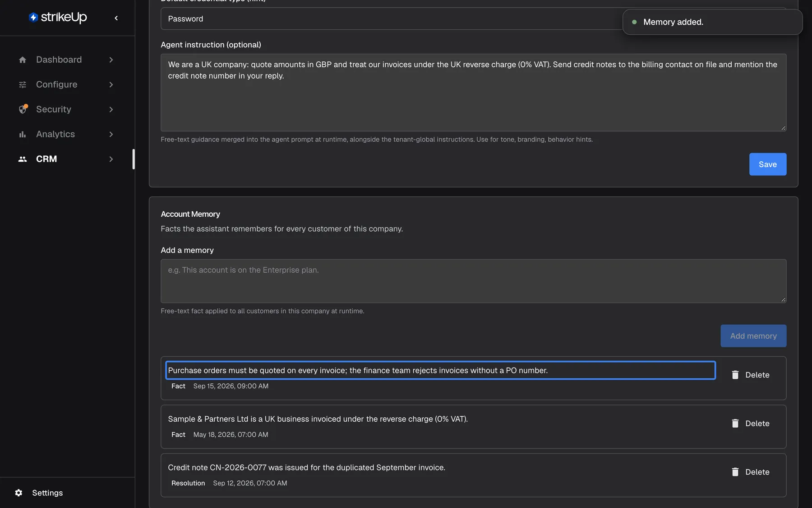
Task: Click the Sep 12, 2026, 07:00 AM timestamp
Action: tap(250, 483)
